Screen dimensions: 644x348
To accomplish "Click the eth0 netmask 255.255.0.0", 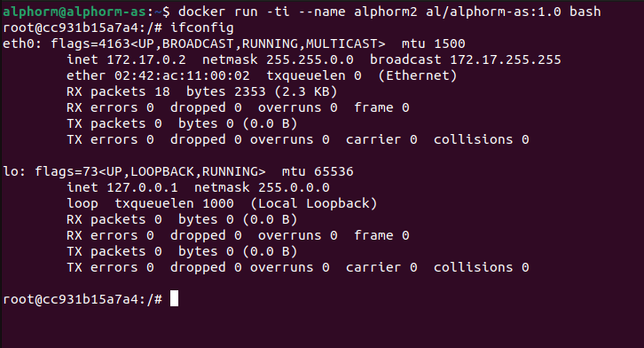I will click(310, 59).
